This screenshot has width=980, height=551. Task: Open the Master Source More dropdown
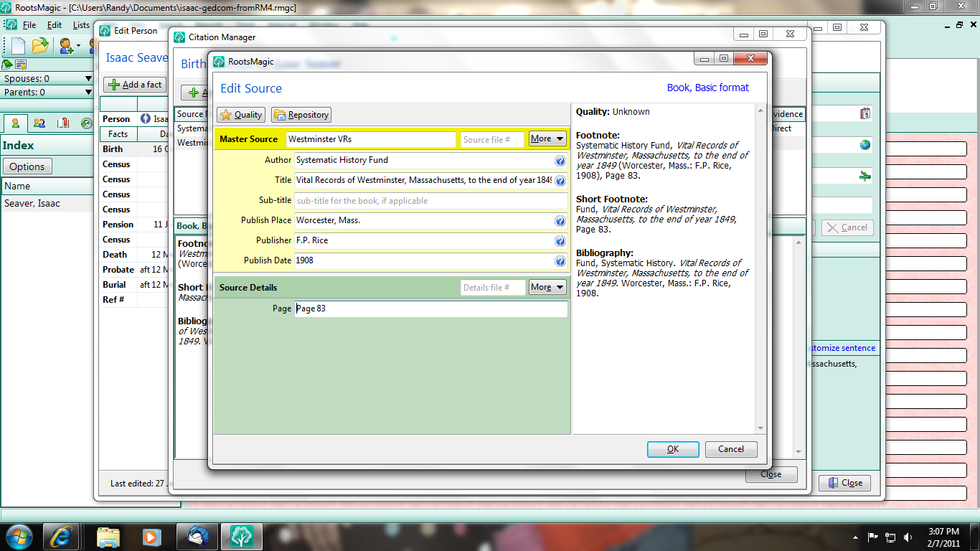tap(547, 138)
